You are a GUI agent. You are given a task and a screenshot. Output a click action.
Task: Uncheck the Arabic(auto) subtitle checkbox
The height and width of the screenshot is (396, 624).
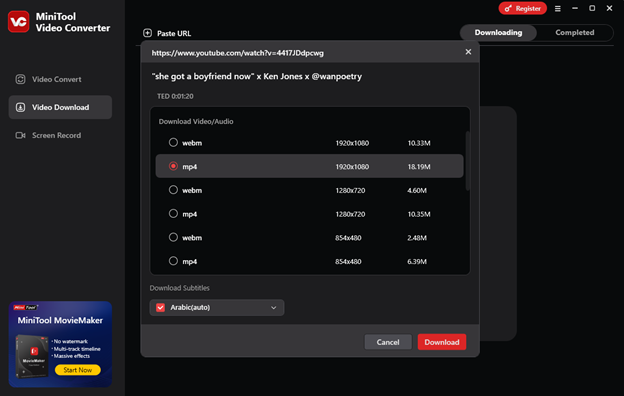tap(160, 307)
